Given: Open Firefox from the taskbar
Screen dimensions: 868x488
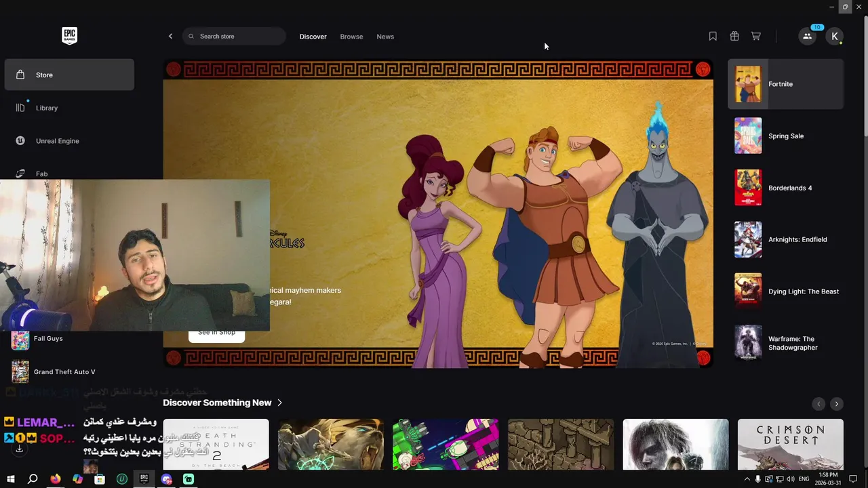Looking at the screenshot, I should pos(55,479).
